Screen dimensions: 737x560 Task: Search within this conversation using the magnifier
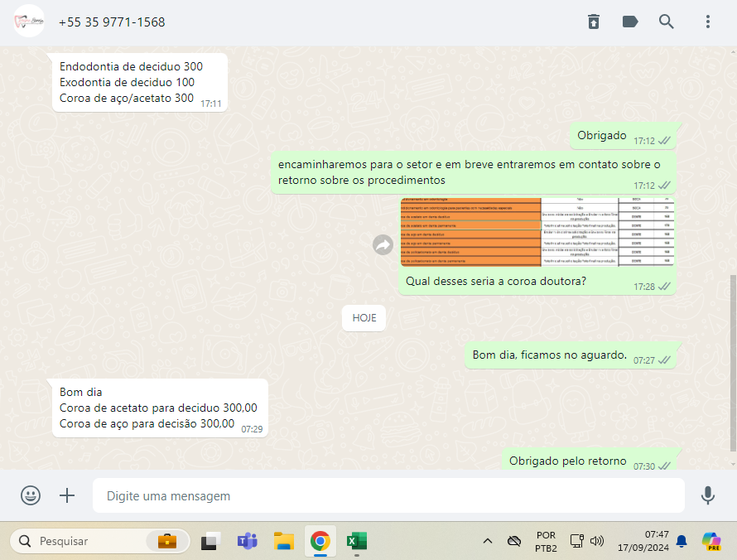coord(667,22)
